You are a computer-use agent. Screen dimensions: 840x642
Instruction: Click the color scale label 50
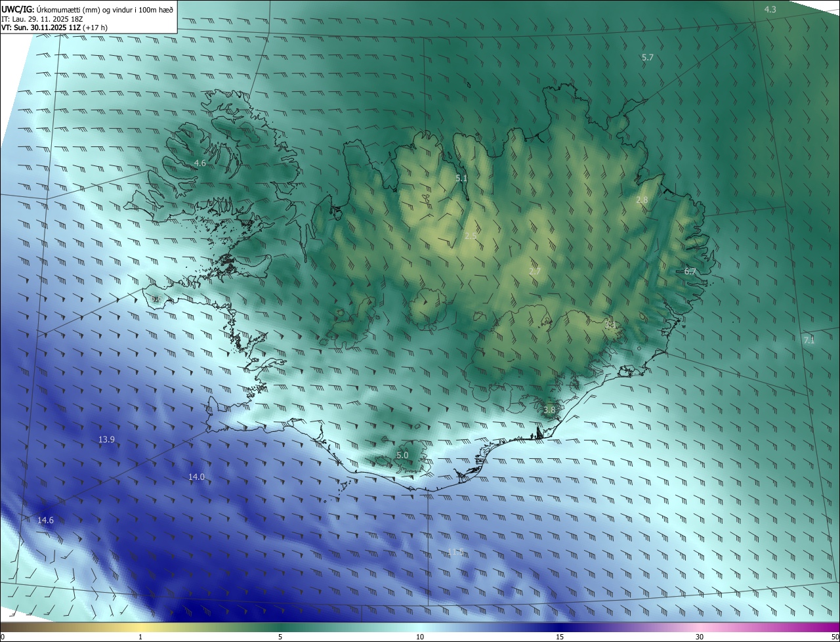pyautogui.click(x=834, y=637)
